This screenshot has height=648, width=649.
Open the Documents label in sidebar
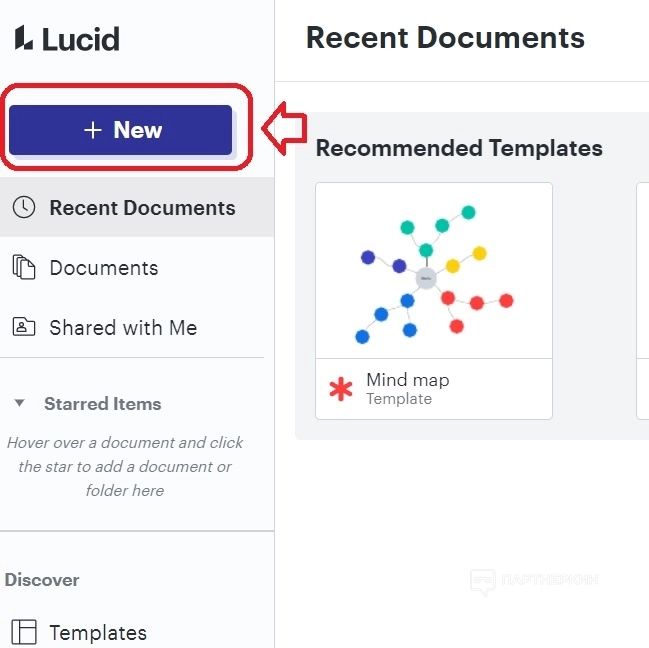104,268
